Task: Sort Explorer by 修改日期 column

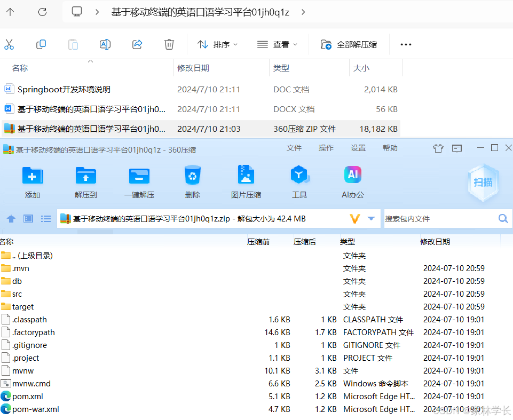Action: click(x=193, y=68)
